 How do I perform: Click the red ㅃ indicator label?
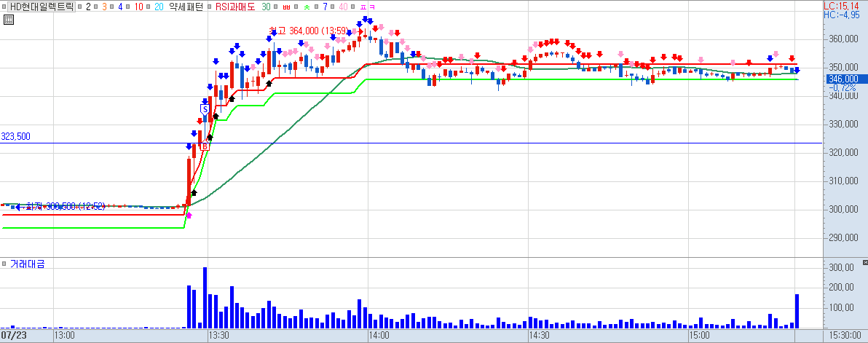pos(286,7)
